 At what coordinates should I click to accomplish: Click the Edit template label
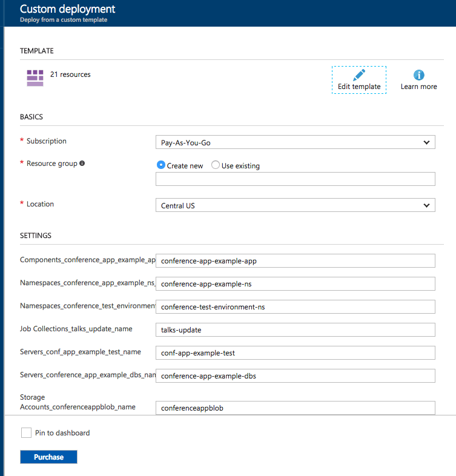point(359,87)
